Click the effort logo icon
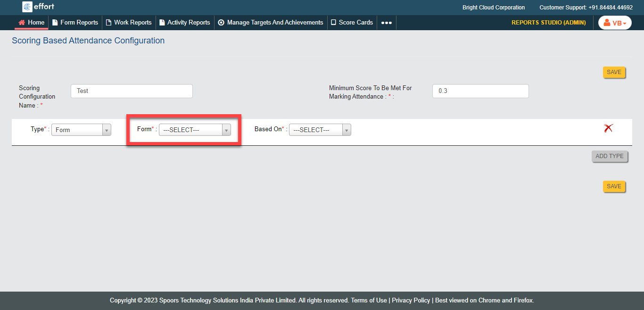This screenshot has height=310, width=644. pos(27,7)
